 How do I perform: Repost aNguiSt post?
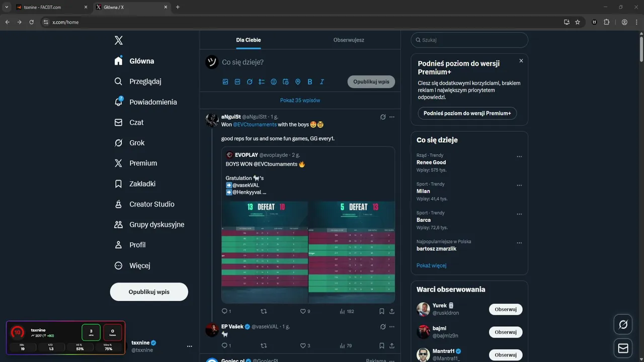pyautogui.click(x=264, y=311)
